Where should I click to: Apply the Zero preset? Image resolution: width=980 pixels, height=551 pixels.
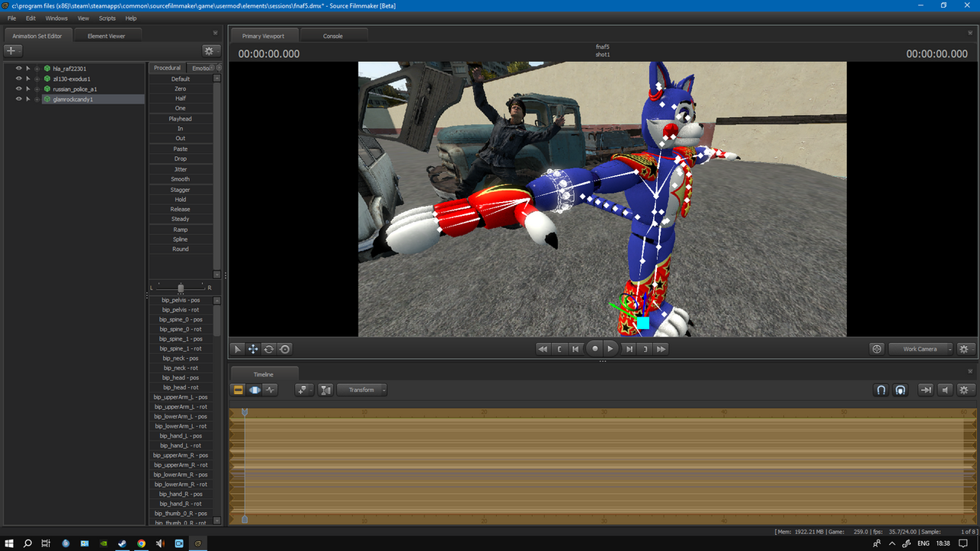[x=181, y=89]
